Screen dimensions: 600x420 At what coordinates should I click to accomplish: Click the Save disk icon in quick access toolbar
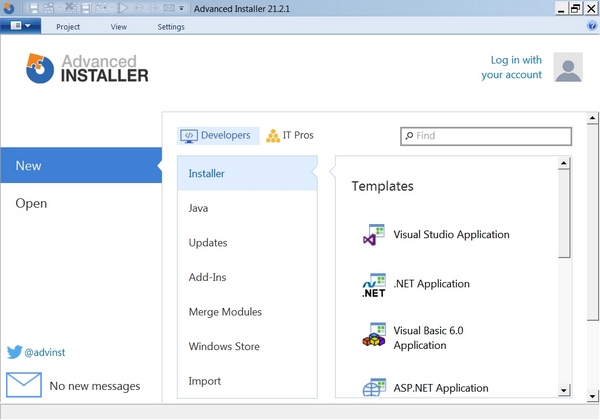[34, 8]
